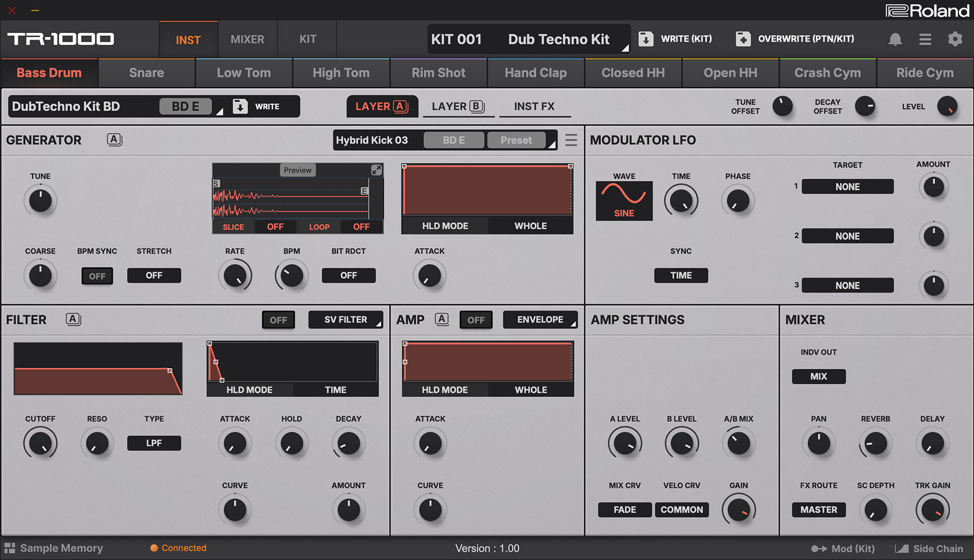
Task: Enable the Amp section Off toggle
Action: 476,320
